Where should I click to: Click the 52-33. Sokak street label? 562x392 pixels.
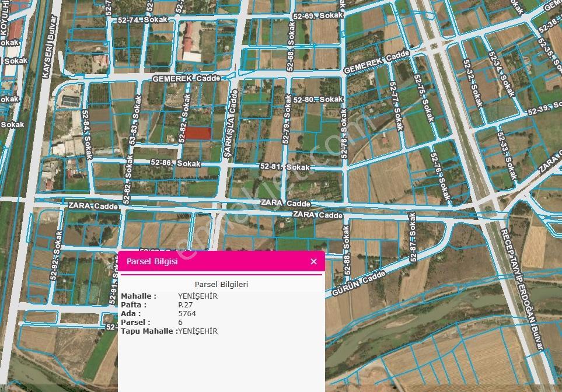click(507, 156)
